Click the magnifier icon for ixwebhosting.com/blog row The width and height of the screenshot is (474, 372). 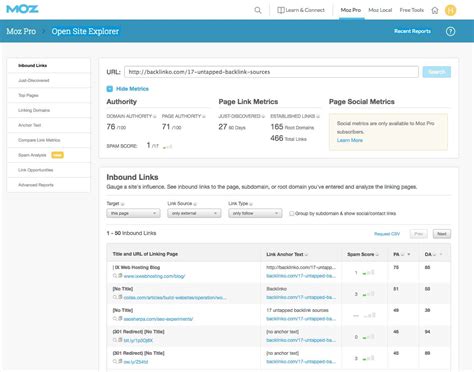pyautogui.click(x=115, y=276)
